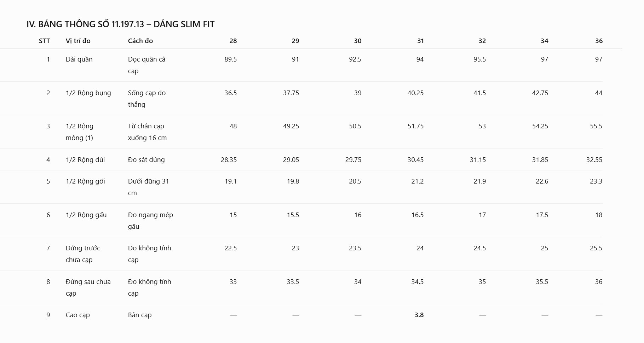This screenshot has width=644, height=343.
Task: Click the 1/2 Rộng gấu value 17.5
Action: [542, 215]
